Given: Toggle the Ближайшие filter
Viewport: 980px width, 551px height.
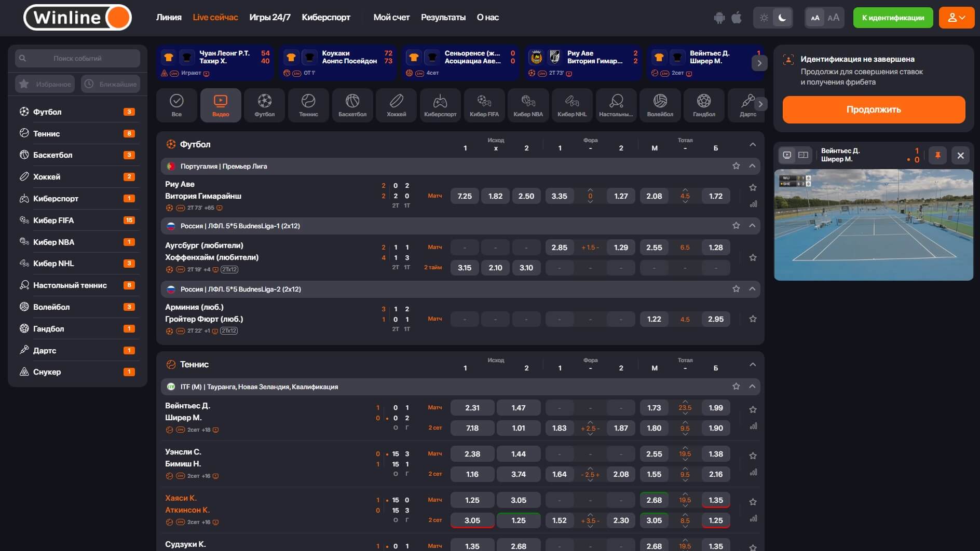Looking at the screenshot, I should 111,84.
